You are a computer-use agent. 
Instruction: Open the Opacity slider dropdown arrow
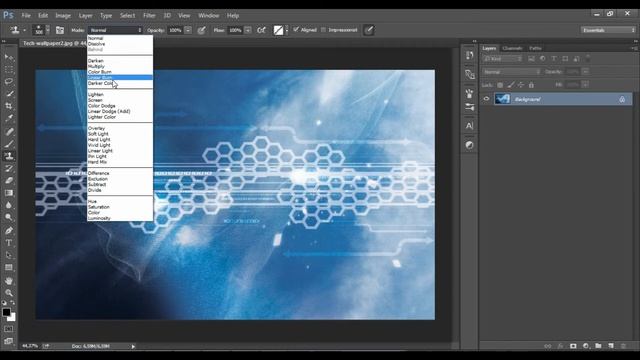188,30
